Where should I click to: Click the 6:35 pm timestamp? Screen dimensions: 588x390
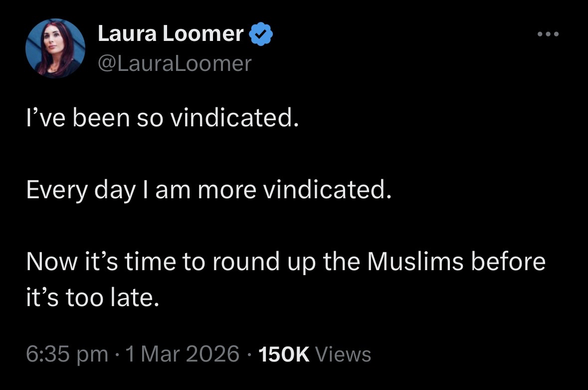coord(67,354)
